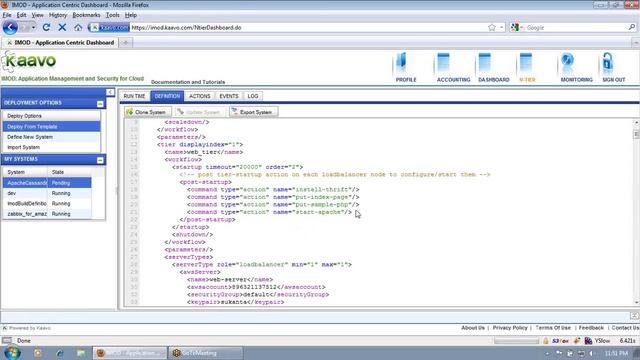Select the N-Tier navigation icon
Screen dimensions: 640x360
click(x=526, y=63)
